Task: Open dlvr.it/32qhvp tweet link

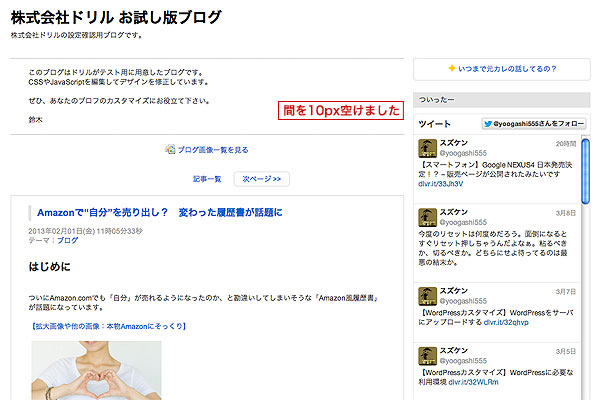Action: pos(506,322)
